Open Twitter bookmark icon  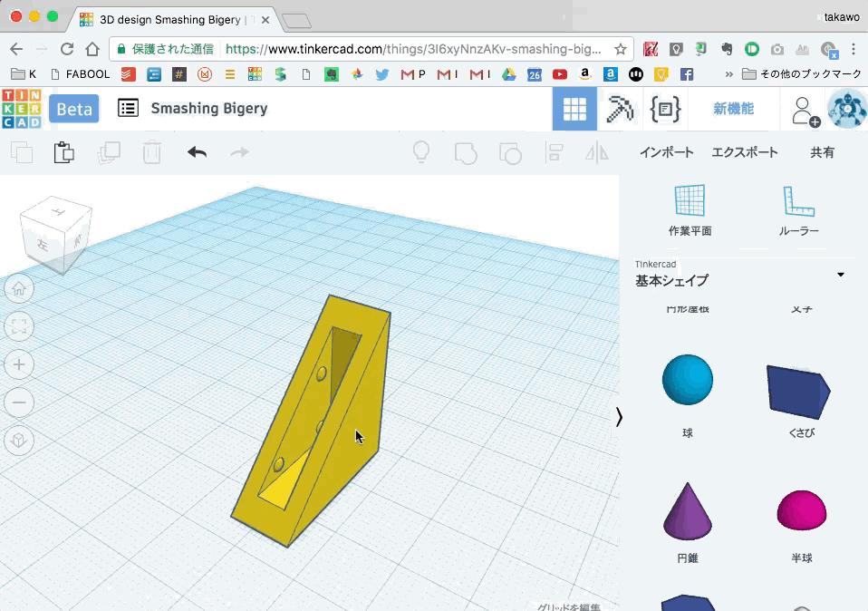click(382, 74)
